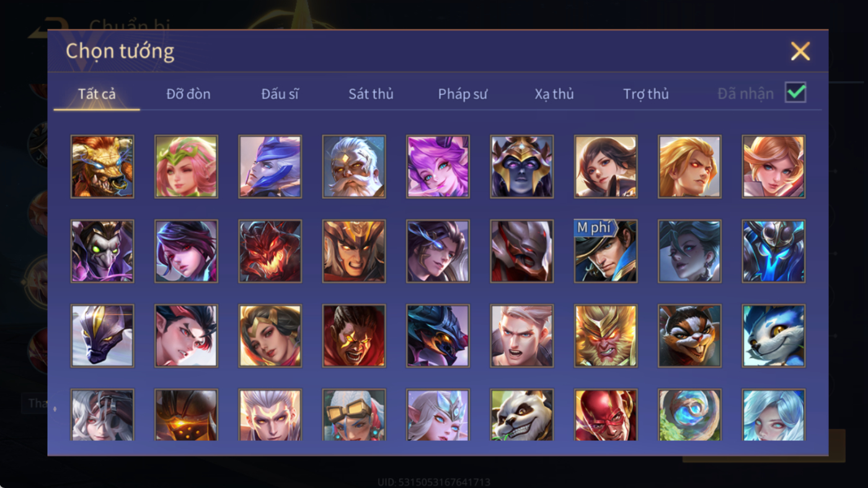
Task: Select the red-masked speedster hero
Action: 606,415
